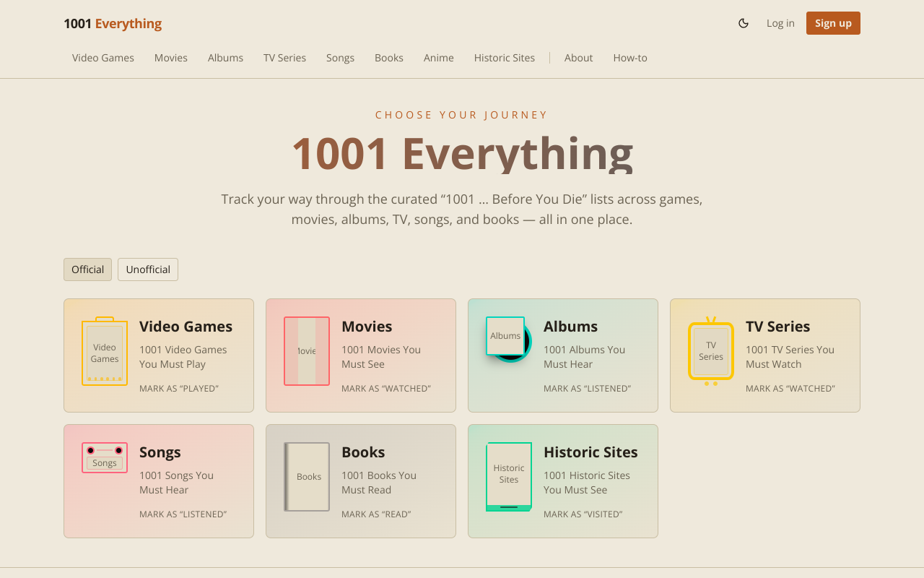This screenshot has height=578, width=924.
Task: Click the Video Games cartridge icon
Action: pyautogui.click(x=105, y=351)
